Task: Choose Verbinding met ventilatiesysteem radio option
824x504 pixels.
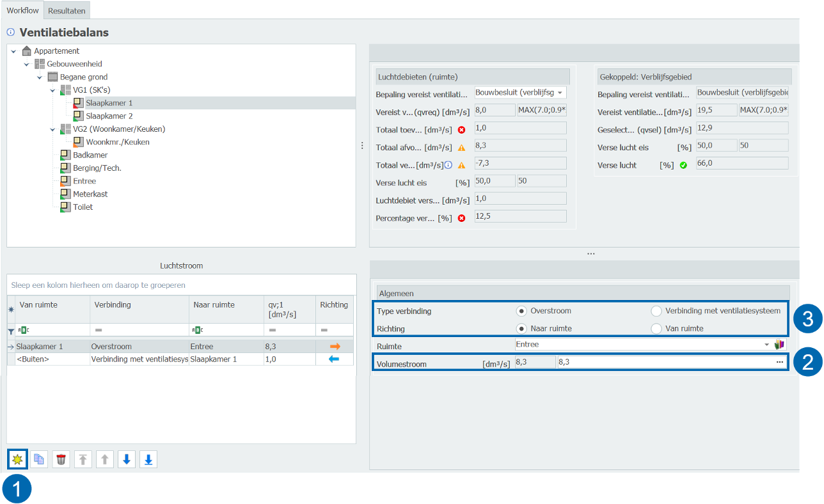Action: (656, 311)
